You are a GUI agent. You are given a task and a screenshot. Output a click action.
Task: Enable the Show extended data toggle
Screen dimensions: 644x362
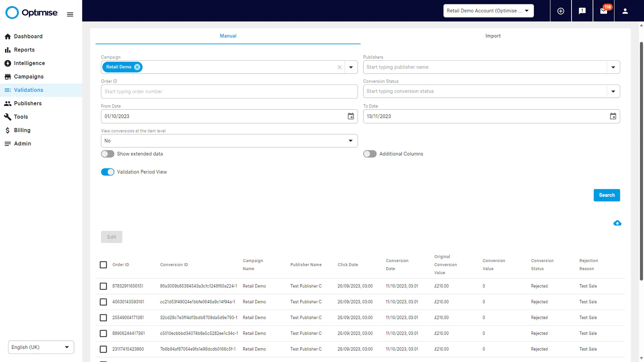(107, 154)
